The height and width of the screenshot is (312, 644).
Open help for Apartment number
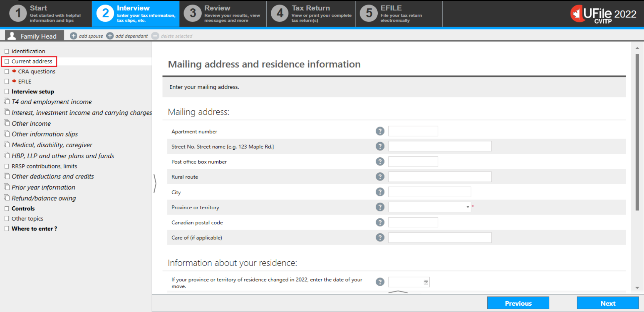click(x=380, y=131)
